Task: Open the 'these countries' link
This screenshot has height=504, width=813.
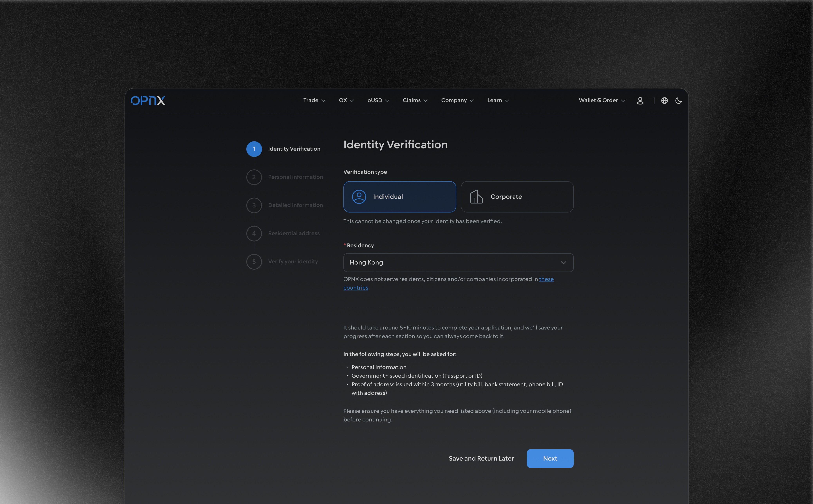Action: [x=546, y=279]
